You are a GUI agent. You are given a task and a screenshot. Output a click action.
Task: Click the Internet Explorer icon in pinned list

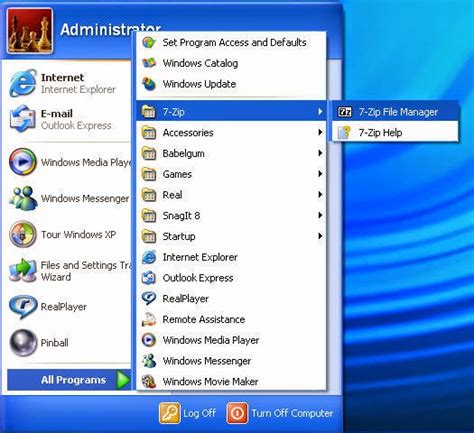(23, 83)
